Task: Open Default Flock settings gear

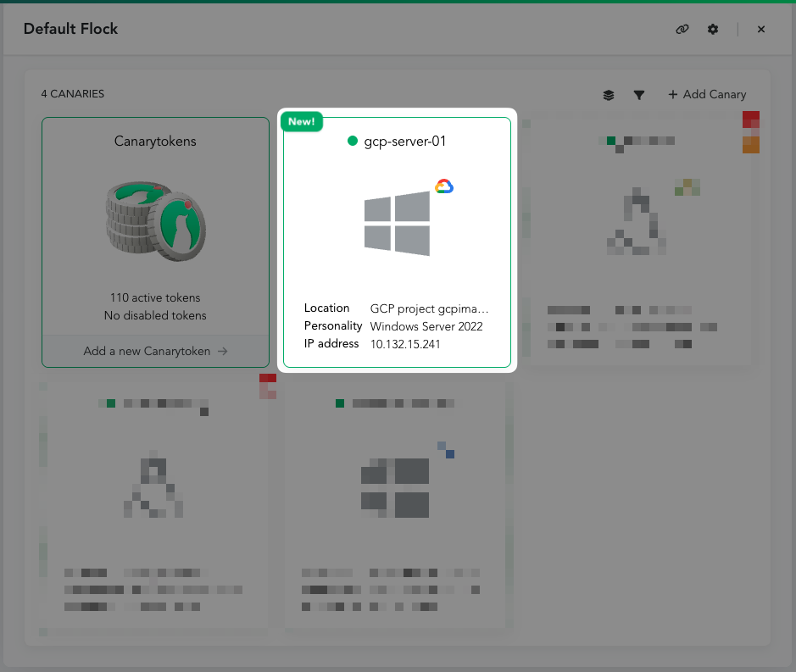Action: click(713, 29)
